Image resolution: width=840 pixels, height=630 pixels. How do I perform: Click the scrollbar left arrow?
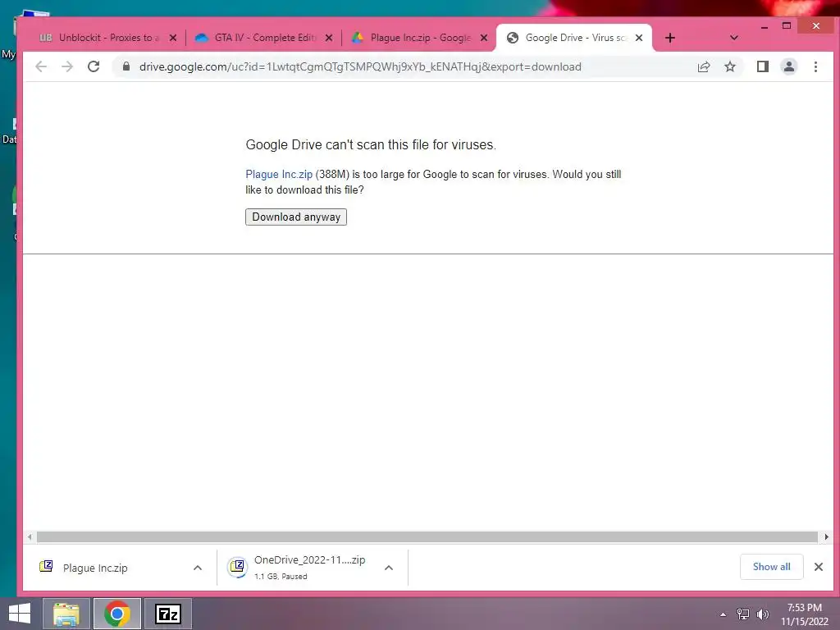[30, 536]
